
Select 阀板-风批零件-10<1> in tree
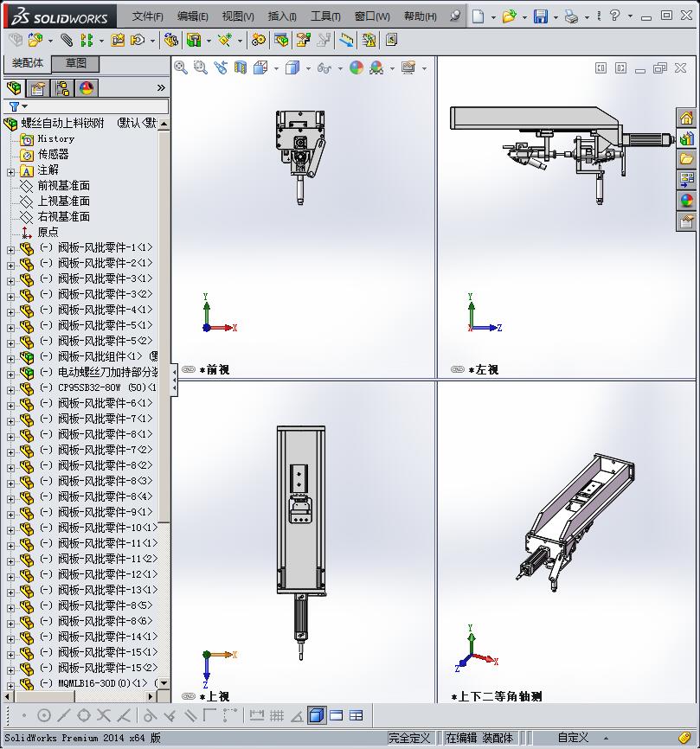click(x=107, y=528)
